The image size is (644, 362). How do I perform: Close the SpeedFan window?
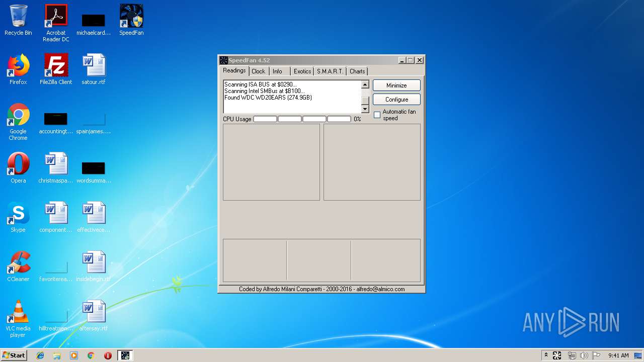(419, 60)
